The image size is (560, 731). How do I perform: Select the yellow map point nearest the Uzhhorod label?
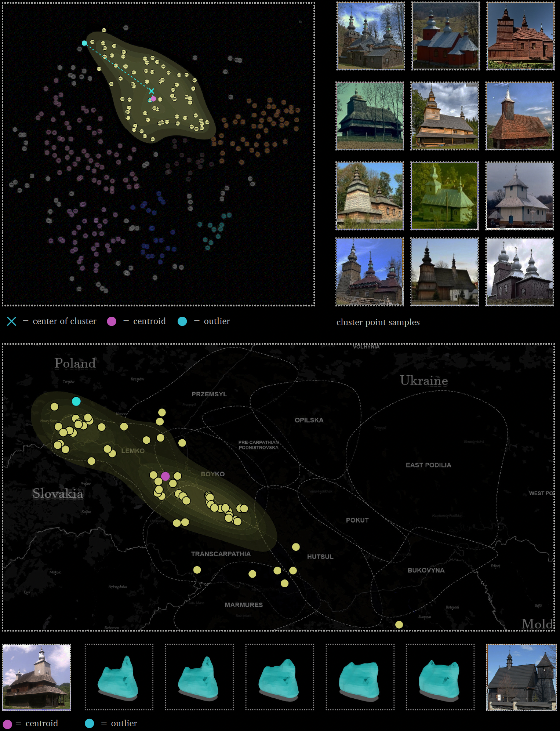tap(177, 523)
